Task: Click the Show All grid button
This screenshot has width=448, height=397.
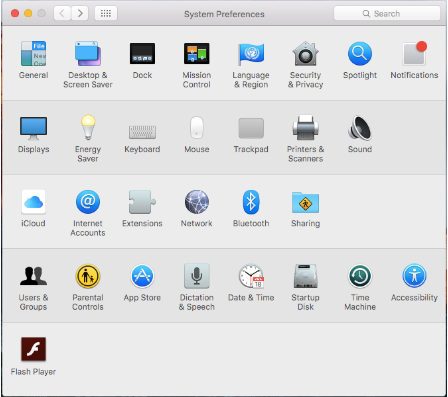Action: 106,13
